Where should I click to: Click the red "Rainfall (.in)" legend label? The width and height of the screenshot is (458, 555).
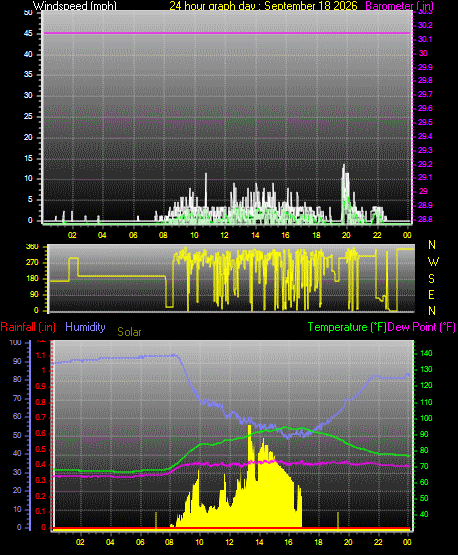28,327
